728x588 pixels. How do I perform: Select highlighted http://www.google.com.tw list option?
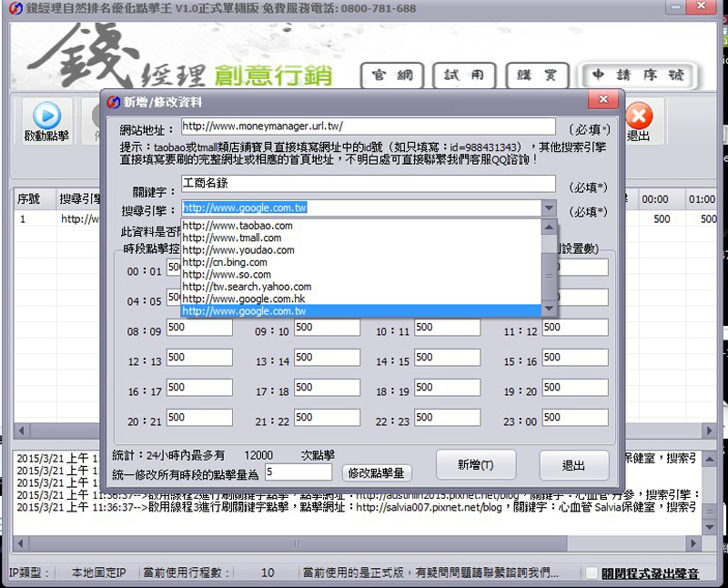361,310
